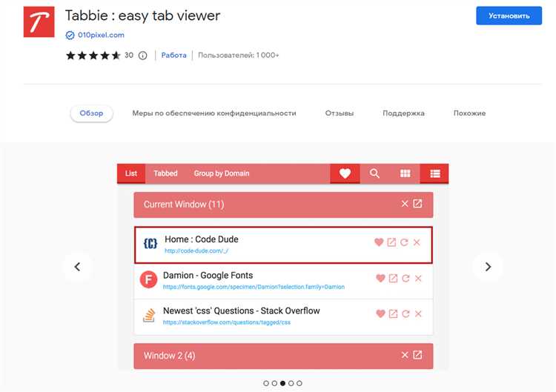Open Stack Overflow questions in new window

393,313
